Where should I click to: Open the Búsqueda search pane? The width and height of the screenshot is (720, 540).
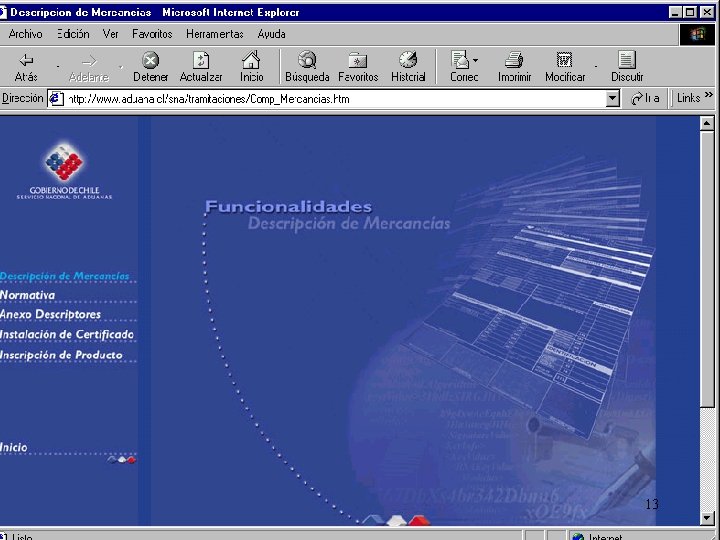[x=307, y=67]
